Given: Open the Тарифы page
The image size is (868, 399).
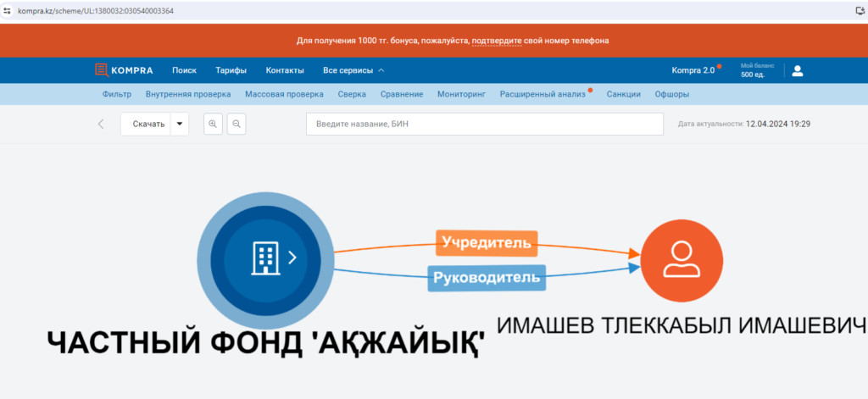Looking at the screenshot, I should [x=231, y=70].
